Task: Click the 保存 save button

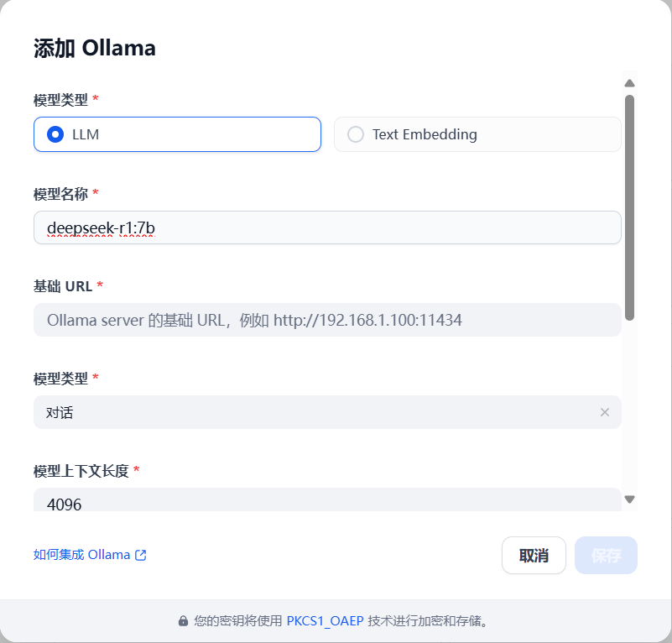Action: 605,555
